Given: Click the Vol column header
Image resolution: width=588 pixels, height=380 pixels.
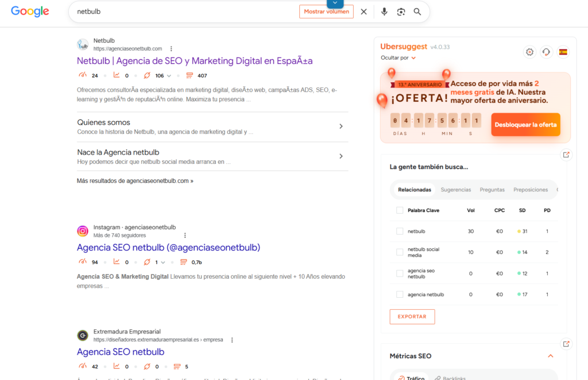Looking at the screenshot, I should (x=471, y=210).
